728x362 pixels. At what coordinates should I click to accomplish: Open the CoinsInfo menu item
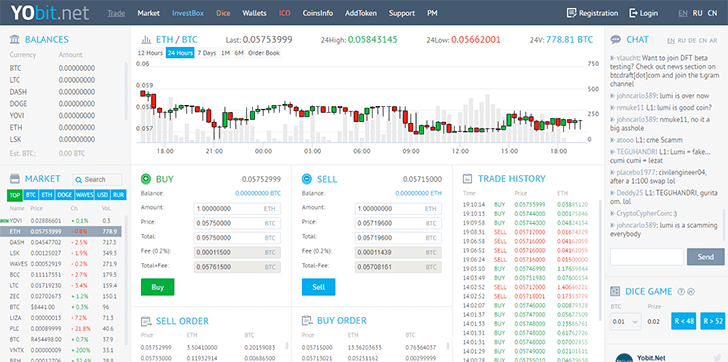click(x=318, y=13)
